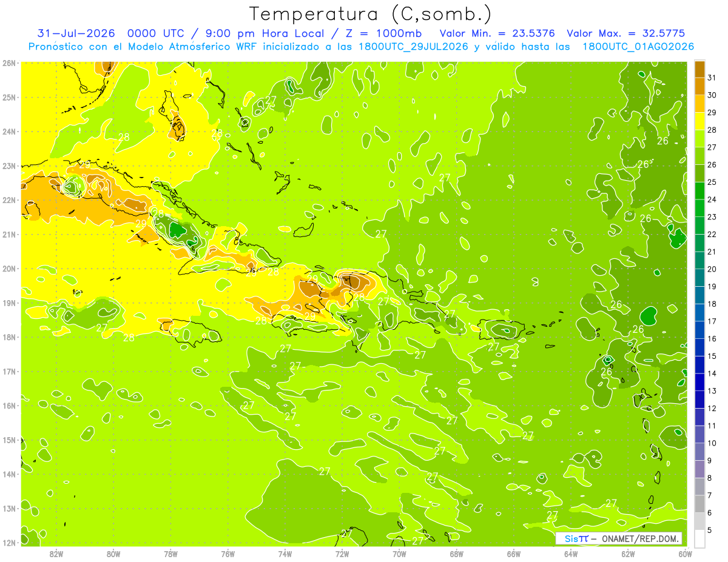The image size is (728, 562).
Task: Click the initialization time '1800UTC_29JUL2026'
Action: pyautogui.click(x=413, y=47)
